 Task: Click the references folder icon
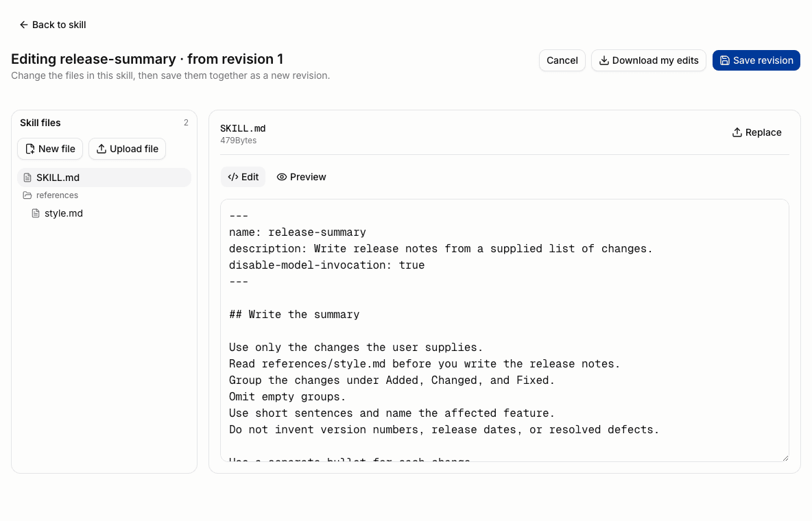[27, 195]
